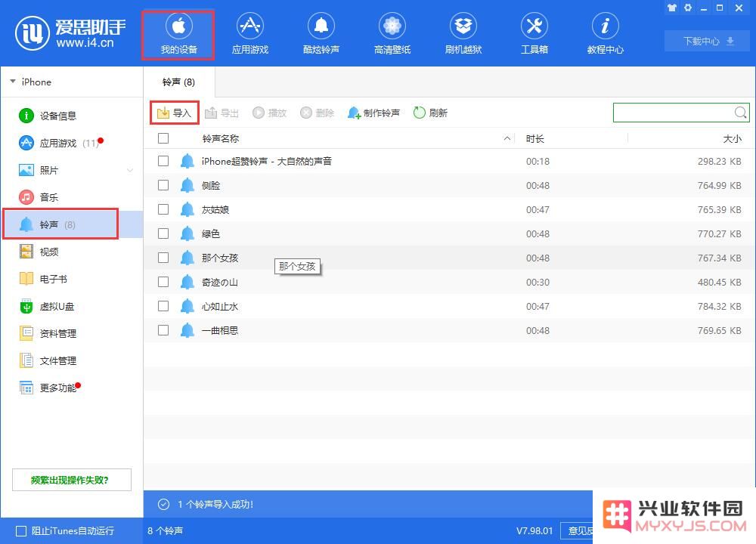This screenshot has height=544, width=756.
Task: Click bell icon of 一曲相思 ringtone
Action: pos(187,330)
